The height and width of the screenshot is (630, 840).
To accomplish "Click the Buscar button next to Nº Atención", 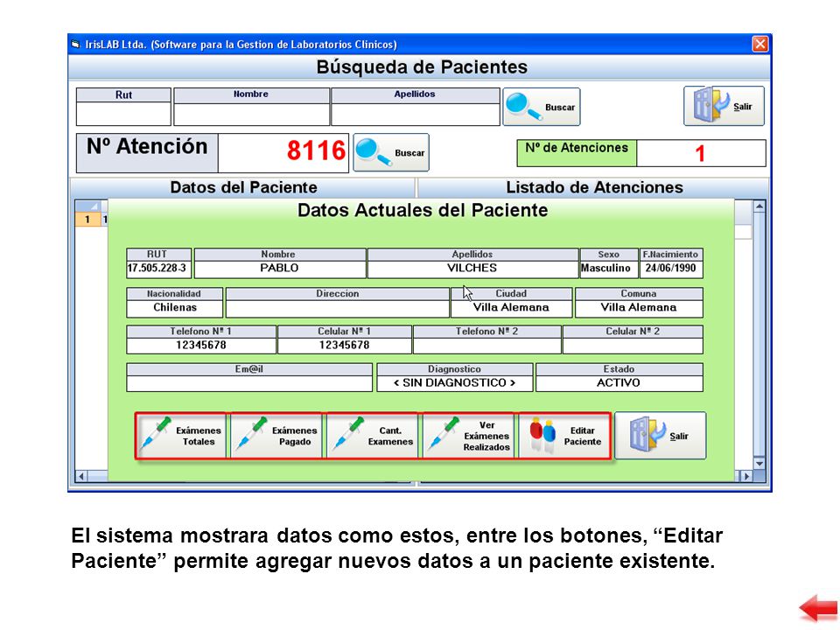I will pos(391,152).
